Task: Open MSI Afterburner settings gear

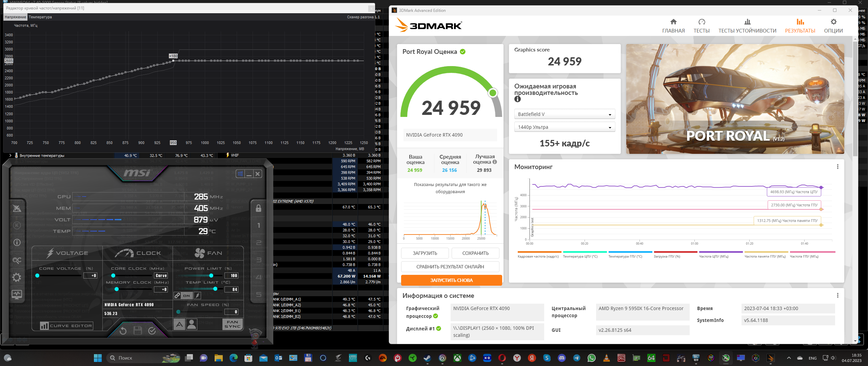Action: tap(17, 278)
